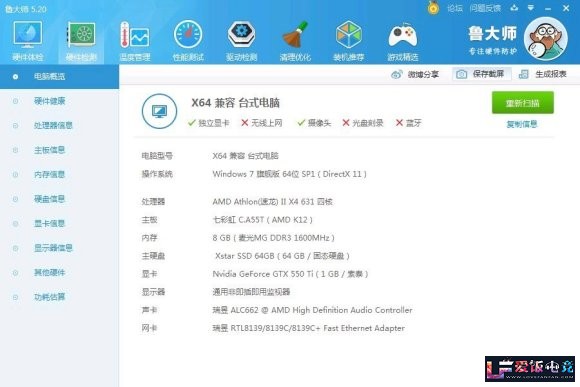Image resolution: width=580 pixels, height=387 pixels.
Task: Open 驱动检测 driver detection
Action: point(242,41)
